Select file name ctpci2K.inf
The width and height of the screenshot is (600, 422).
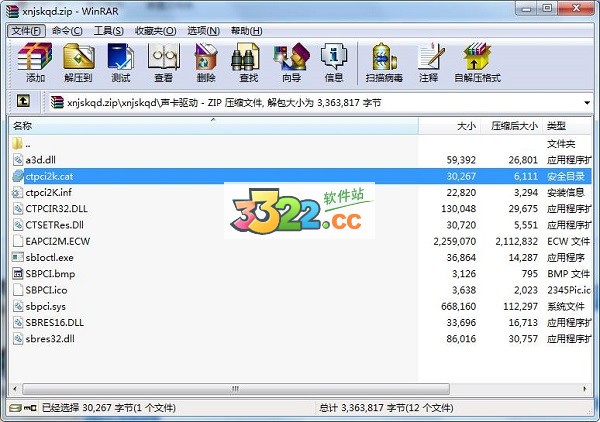point(49,192)
